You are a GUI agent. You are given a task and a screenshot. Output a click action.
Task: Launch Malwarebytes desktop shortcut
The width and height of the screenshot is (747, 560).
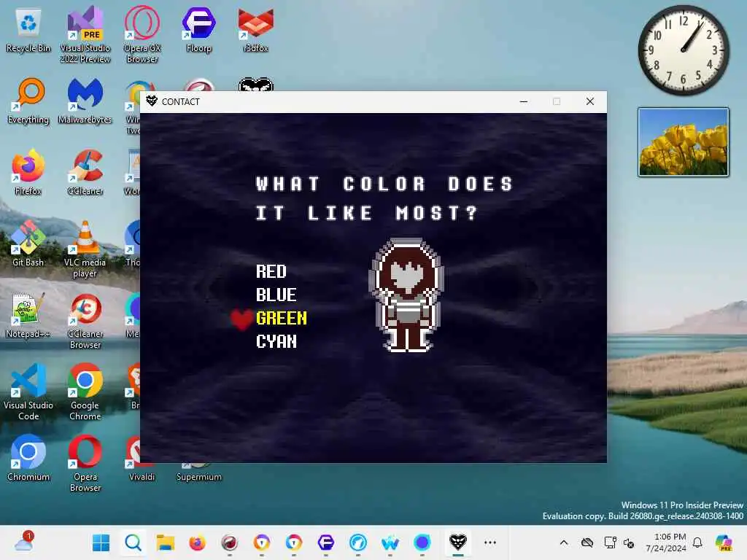point(85,101)
